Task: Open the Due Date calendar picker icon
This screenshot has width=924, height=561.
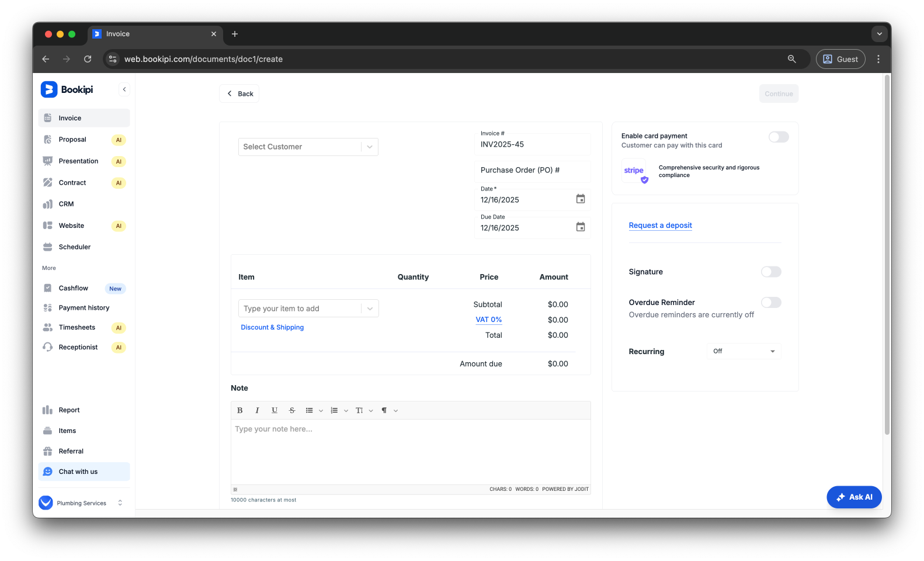Action: (581, 227)
